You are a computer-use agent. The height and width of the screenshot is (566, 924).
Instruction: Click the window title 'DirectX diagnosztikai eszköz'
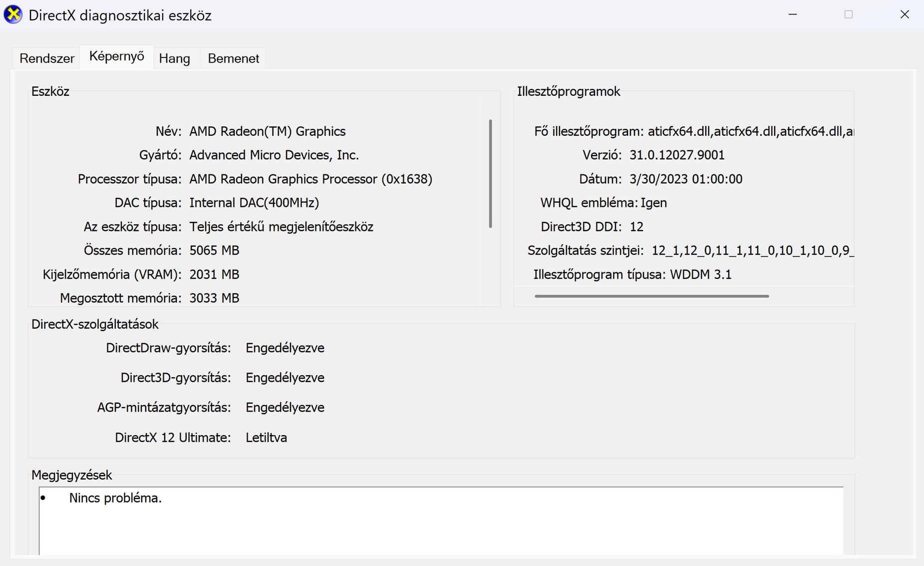tap(120, 15)
